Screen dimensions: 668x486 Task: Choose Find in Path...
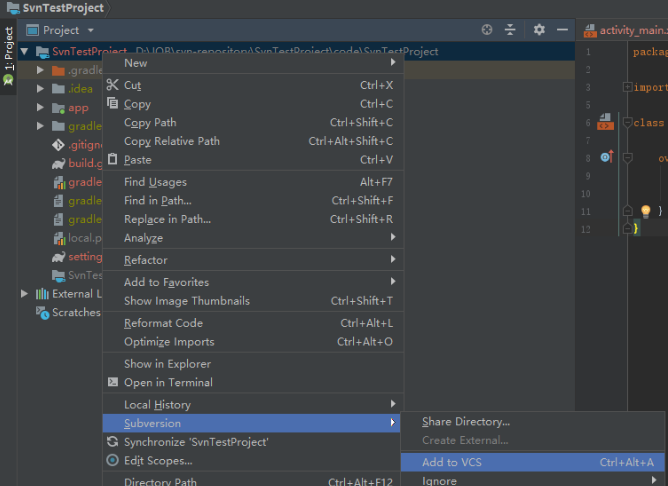253,200
